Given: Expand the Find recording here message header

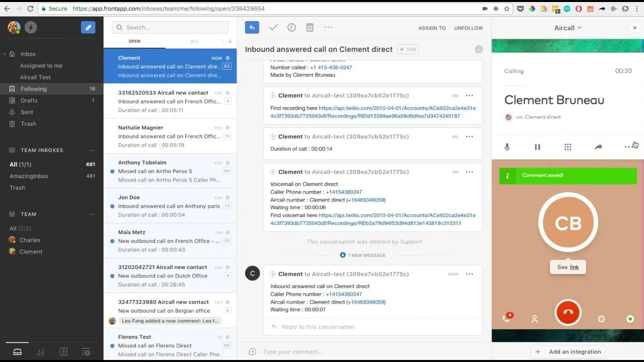Looking at the screenshot, I should click(273, 96).
